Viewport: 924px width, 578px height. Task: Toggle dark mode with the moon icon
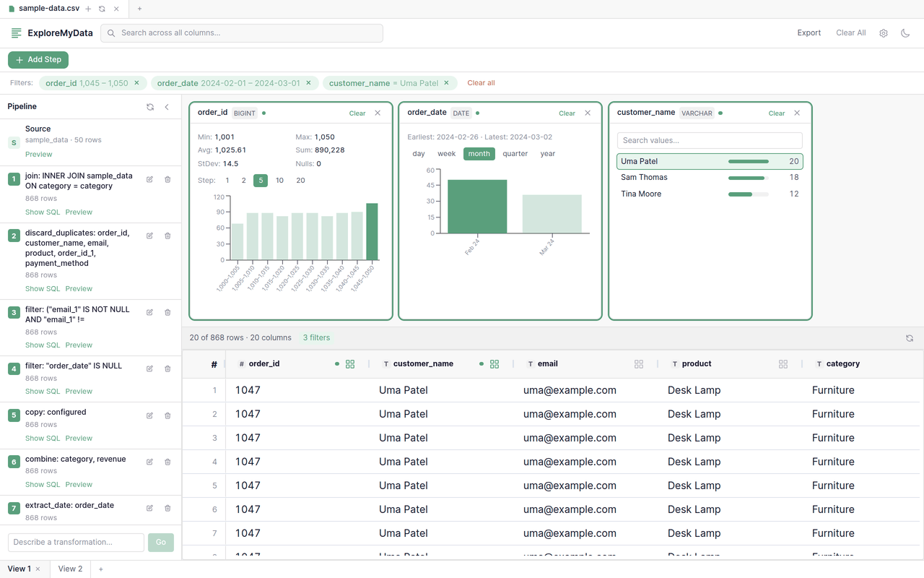[905, 33]
